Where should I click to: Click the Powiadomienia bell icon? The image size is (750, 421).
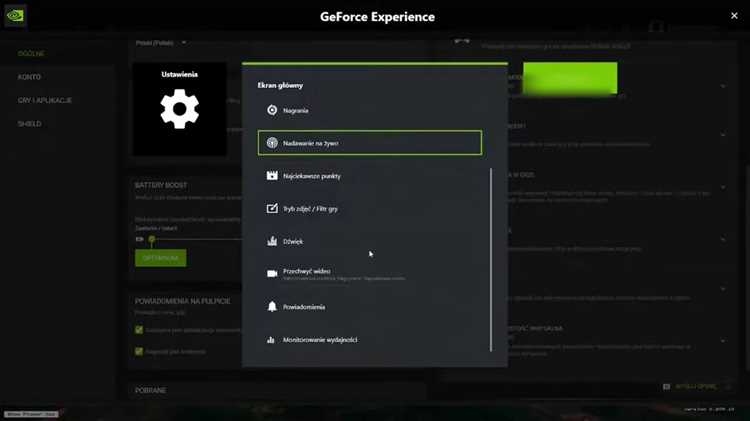[272, 307]
